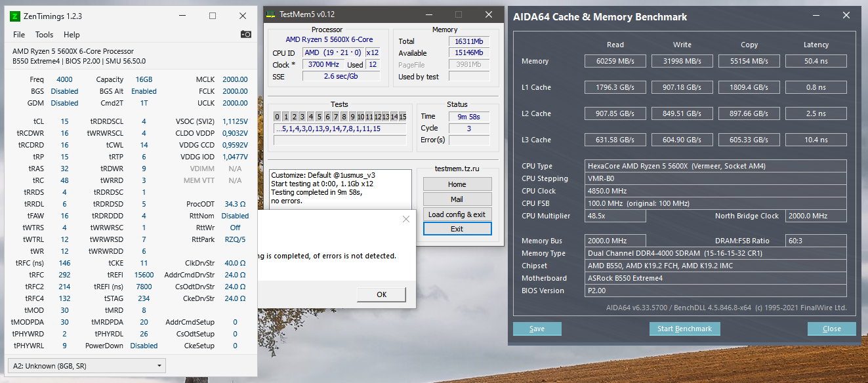Click the Cmd2T value 1T
868x383 pixels.
click(144, 103)
